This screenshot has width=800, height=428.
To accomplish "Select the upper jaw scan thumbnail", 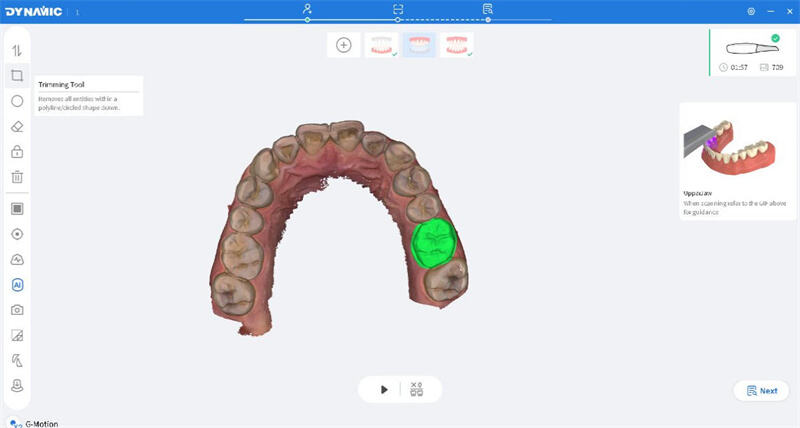I will tap(381, 45).
